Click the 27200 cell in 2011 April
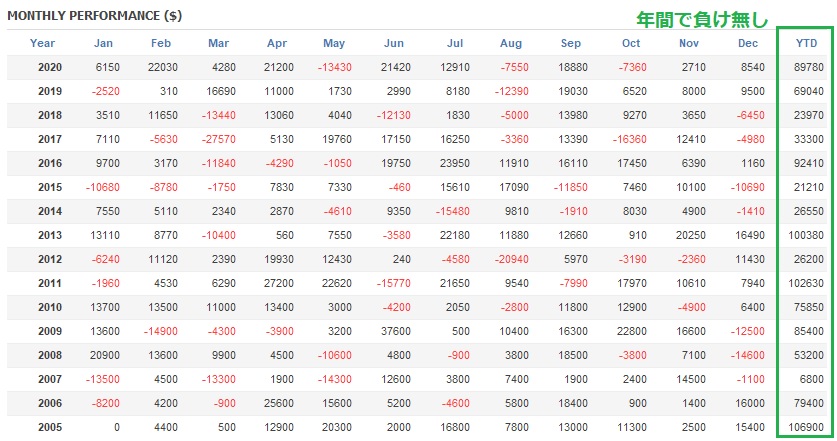837x441 pixels. coord(279,283)
